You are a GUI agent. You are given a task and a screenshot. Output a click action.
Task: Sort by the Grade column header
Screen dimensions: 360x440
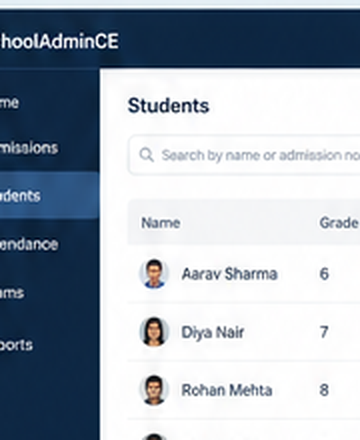(339, 223)
